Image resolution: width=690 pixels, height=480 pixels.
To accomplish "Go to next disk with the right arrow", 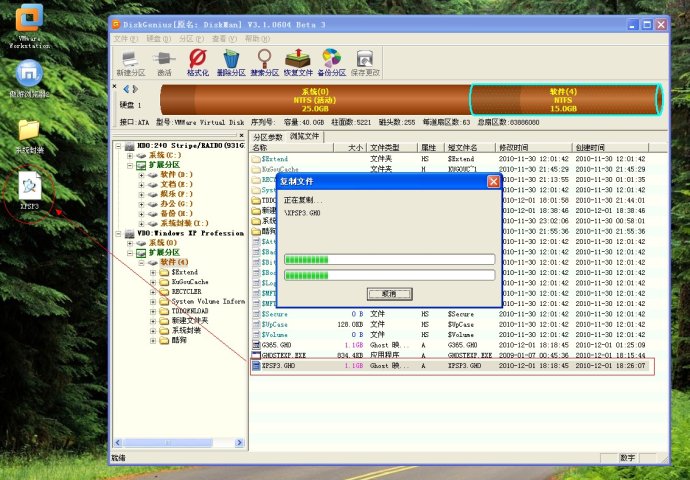I will click(x=135, y=89).
